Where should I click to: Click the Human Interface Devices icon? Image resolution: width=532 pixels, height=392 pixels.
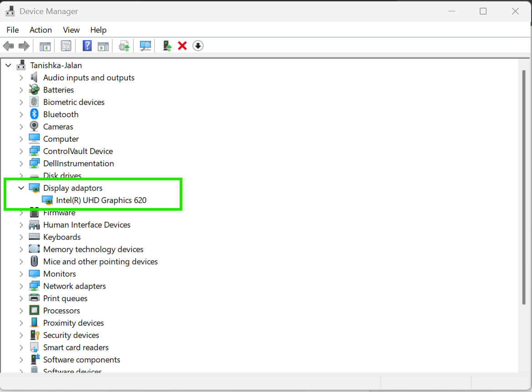coord(34,225)
